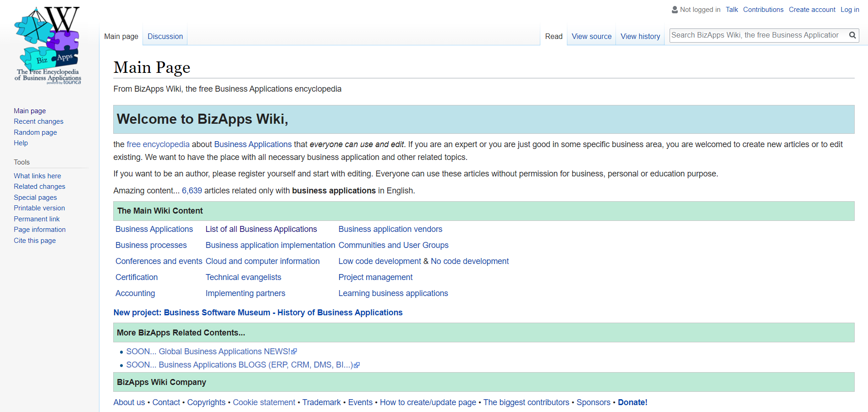Click the BizApps Wiki puzzle logo
The width and height of the screenshot is (868, 412).
pos(48,45)
